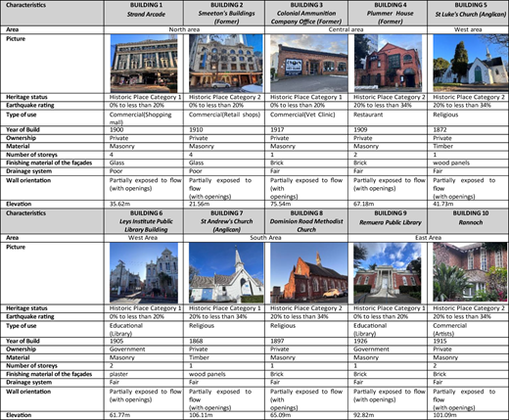This screenshot has width=509, height=420.
Task: Click the 'Central area' cell
Action: (x=346, y=29)
